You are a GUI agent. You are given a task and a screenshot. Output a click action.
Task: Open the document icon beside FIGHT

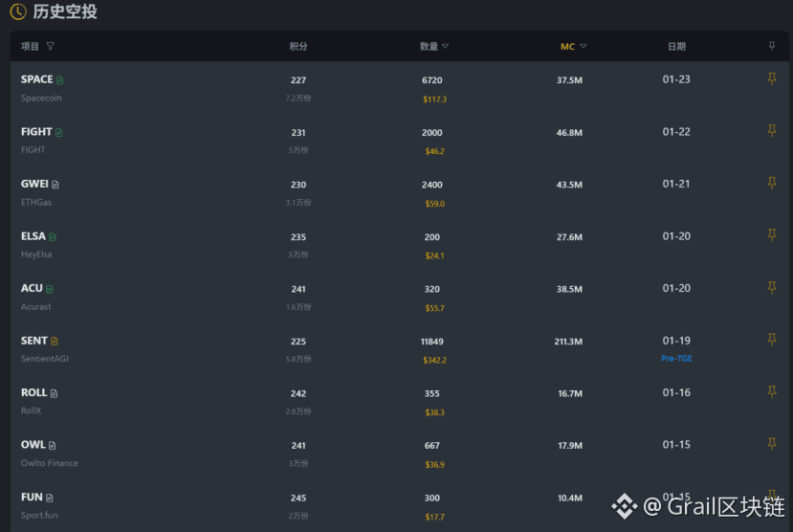pos(58,133)
